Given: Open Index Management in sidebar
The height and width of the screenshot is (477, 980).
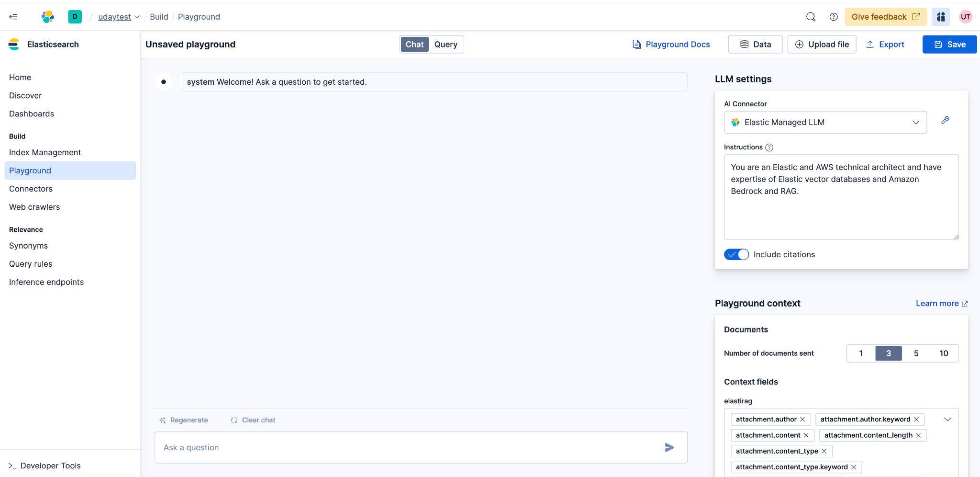Looking at the screenshot, I should 45,152.
